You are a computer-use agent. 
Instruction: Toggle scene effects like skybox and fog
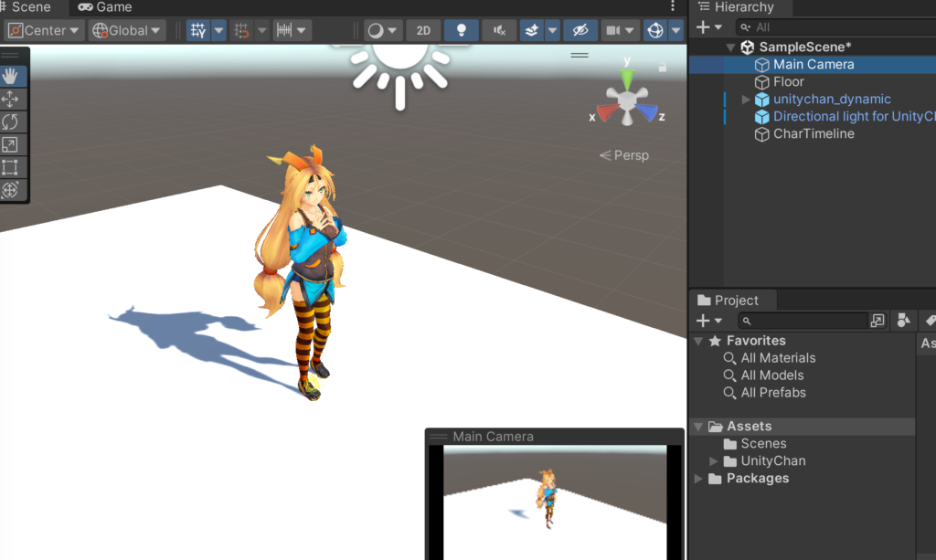pos(531,30)
